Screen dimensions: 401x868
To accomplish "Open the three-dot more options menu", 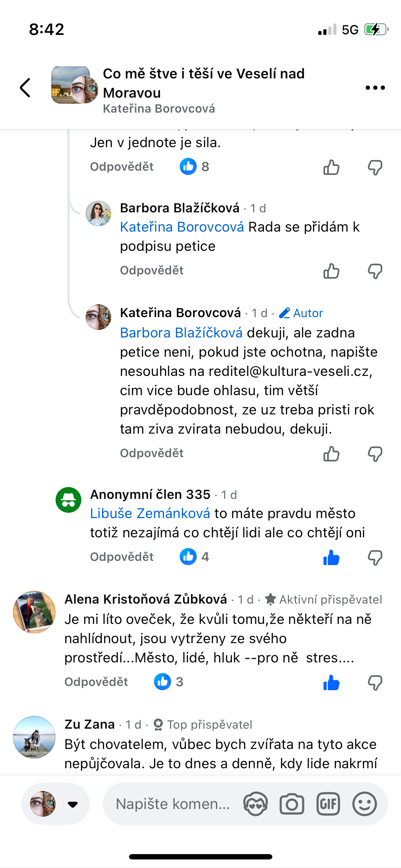I will 375,88.
